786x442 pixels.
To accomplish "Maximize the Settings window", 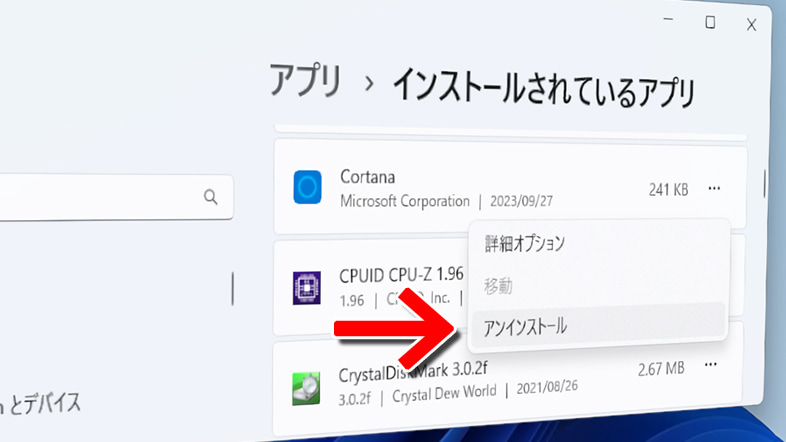I will [710, 22].
